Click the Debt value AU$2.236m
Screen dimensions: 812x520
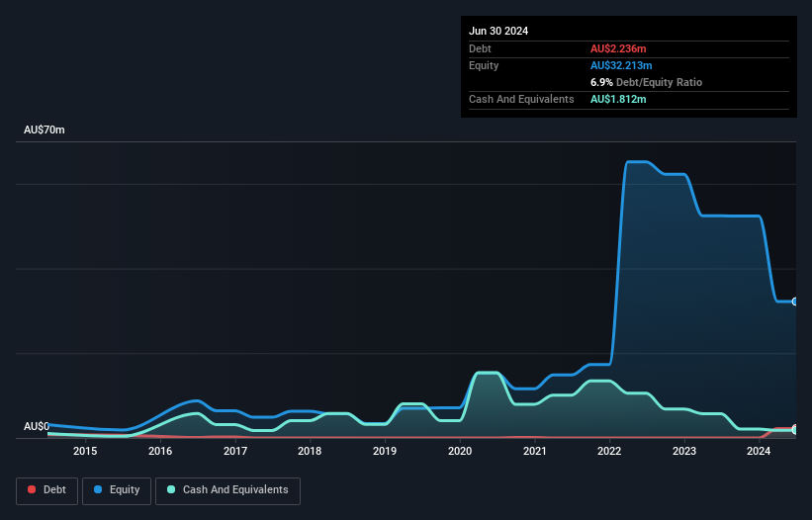coord(618,48)
